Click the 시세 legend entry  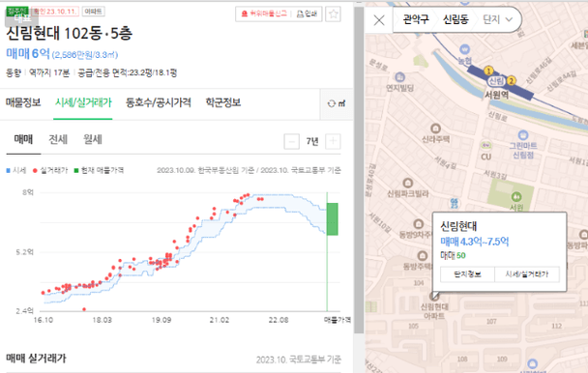coord(16,171)
